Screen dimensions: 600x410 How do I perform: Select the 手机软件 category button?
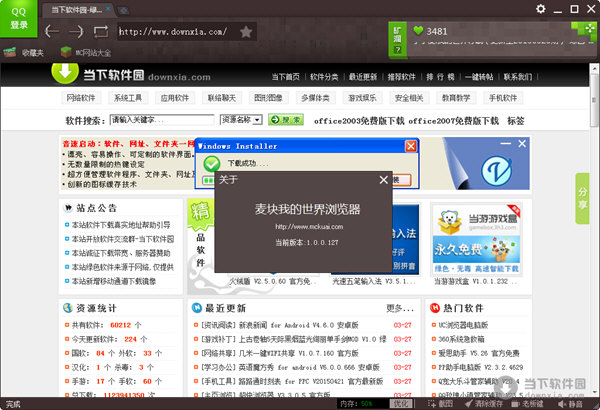[x=503, y=98]
